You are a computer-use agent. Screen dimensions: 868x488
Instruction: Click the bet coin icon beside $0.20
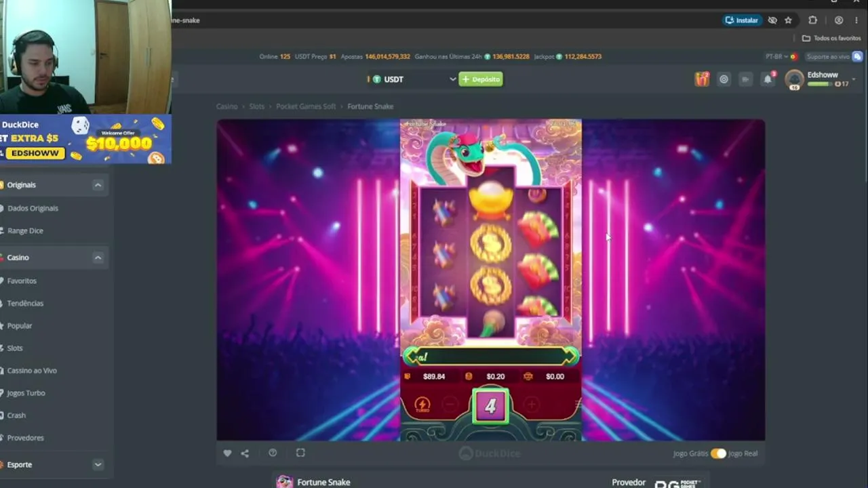click(469, 376)
